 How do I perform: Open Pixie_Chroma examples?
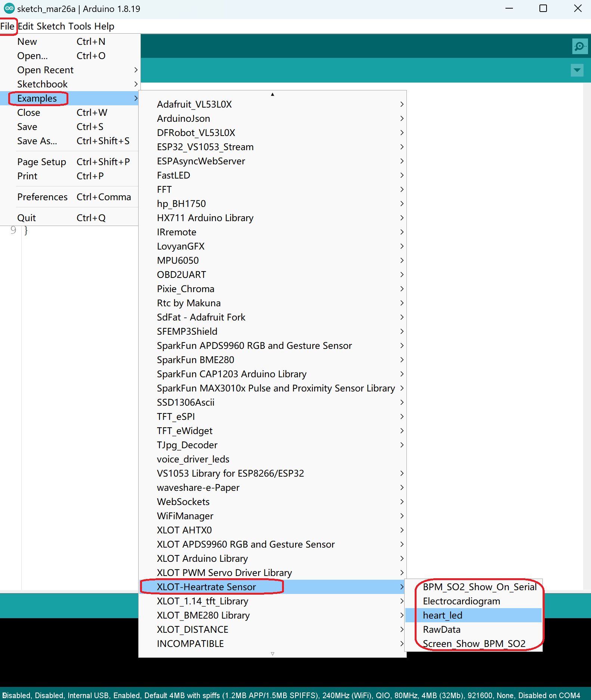pos(272,289)
